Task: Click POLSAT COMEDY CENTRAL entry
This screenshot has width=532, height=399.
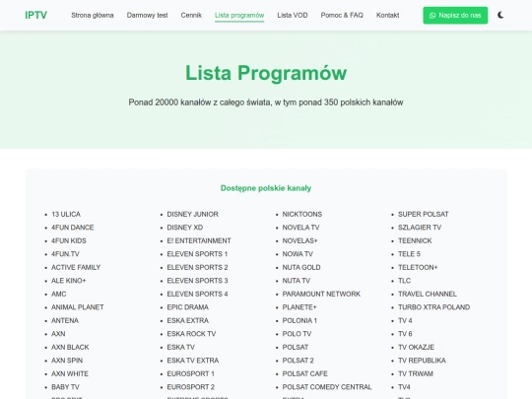Action: [327, 387]
